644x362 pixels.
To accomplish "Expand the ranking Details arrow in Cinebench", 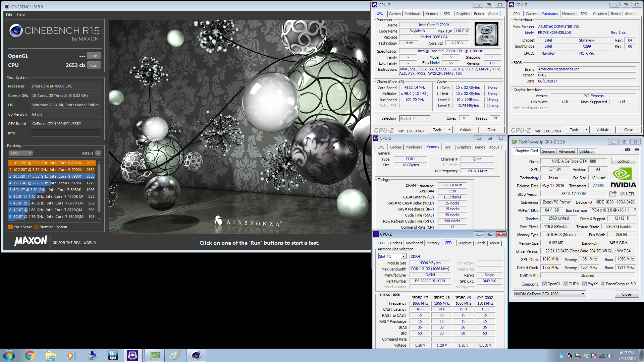I will tap(98, 153).
